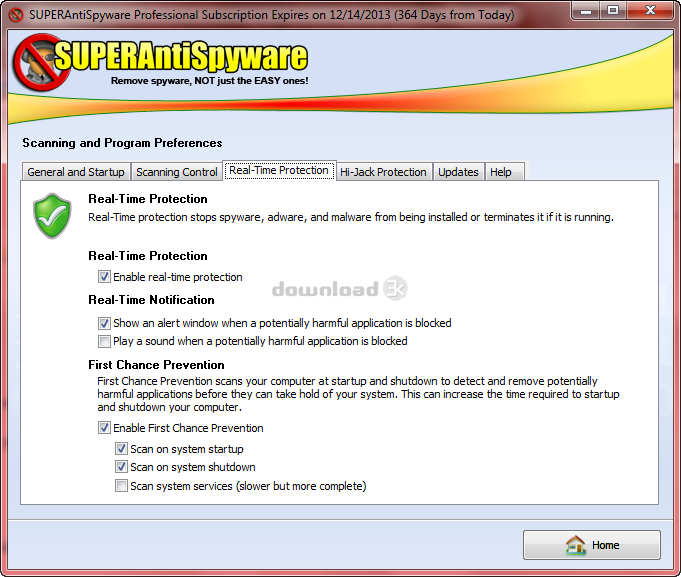Click the Real-Time Notification heading
The image size is (681, 577).
(151, 300)
